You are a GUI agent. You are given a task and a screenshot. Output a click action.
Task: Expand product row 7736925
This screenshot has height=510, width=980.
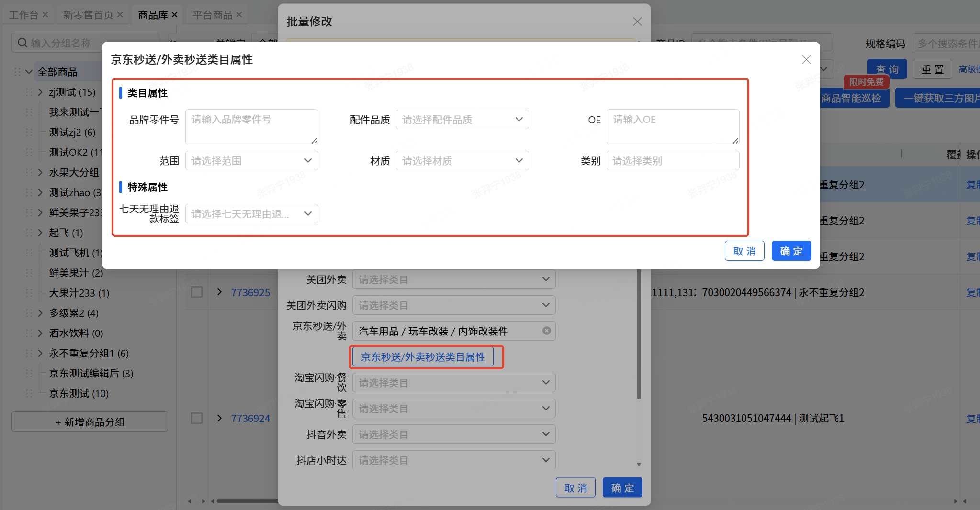[x=219, y=292]
